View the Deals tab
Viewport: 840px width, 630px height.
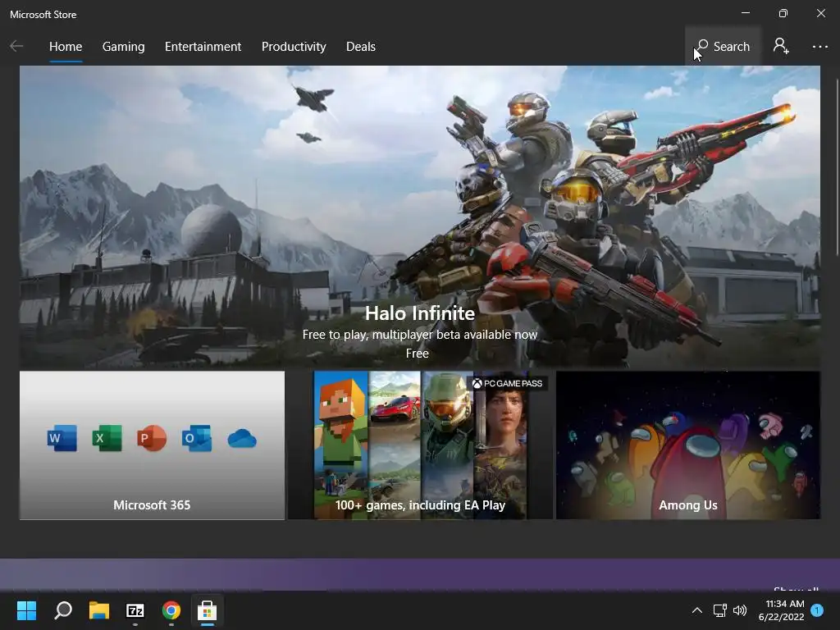click(x=361, y=47)
